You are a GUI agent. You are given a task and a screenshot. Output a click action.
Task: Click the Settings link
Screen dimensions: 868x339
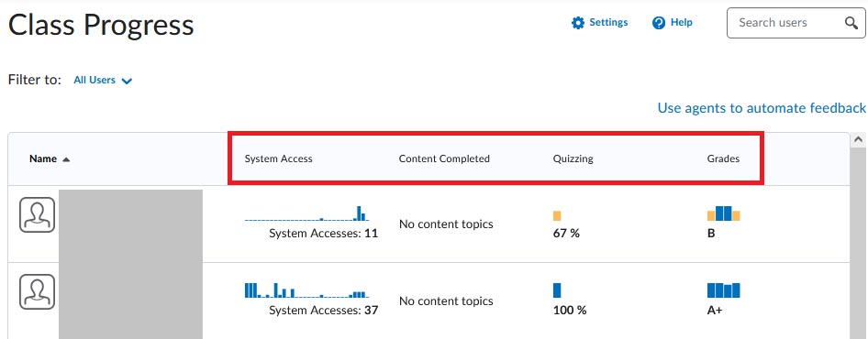click(x=608, y=22)
